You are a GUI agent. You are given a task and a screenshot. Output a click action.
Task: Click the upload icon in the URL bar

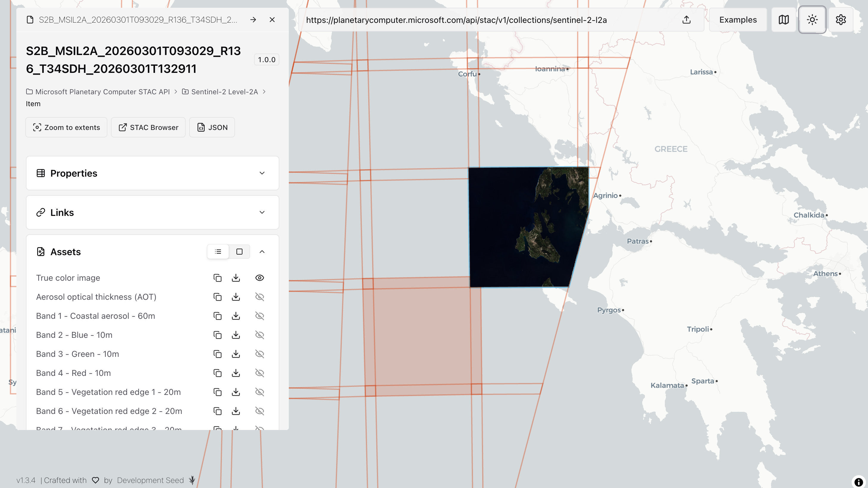(686, 20)
